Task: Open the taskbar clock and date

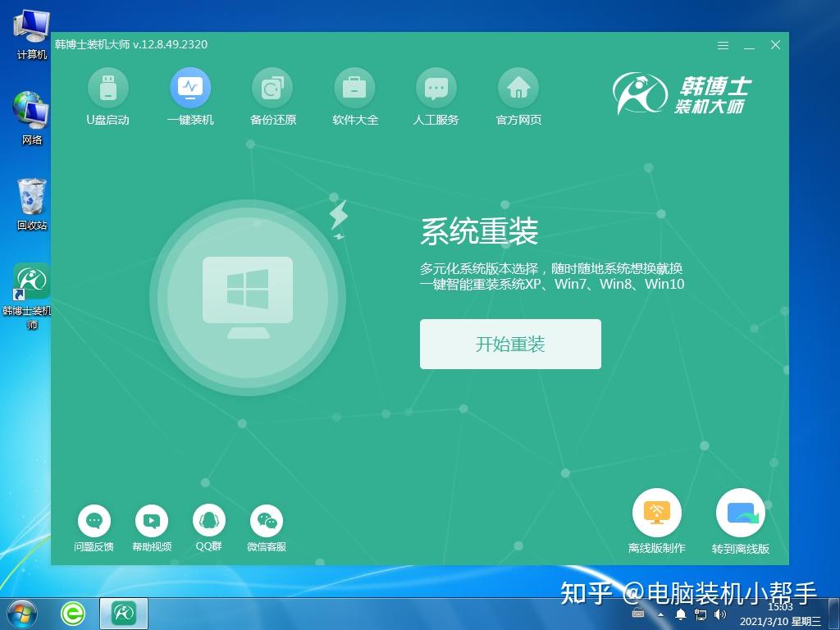Action: [x=780, y=615]
